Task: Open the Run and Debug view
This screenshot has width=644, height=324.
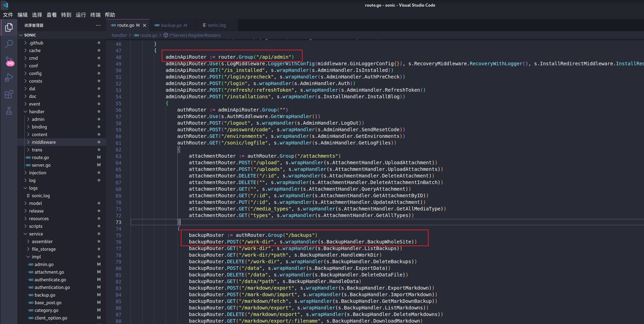Action: pos(9,77)
